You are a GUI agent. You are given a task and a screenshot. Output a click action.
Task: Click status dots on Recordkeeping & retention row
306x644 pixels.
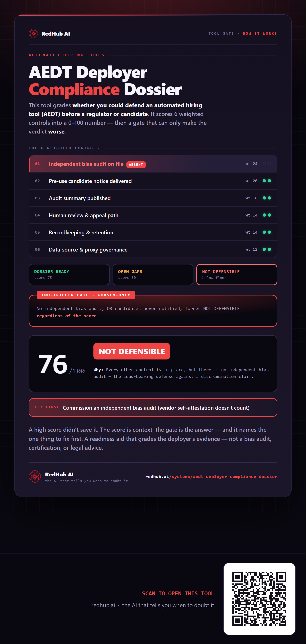(x=267, y=232)
